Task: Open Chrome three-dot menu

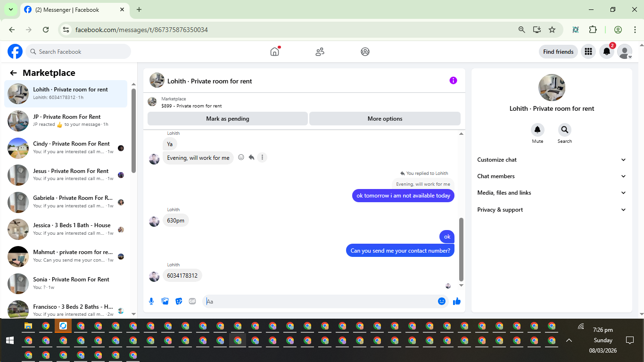Action: click(635, 30)
